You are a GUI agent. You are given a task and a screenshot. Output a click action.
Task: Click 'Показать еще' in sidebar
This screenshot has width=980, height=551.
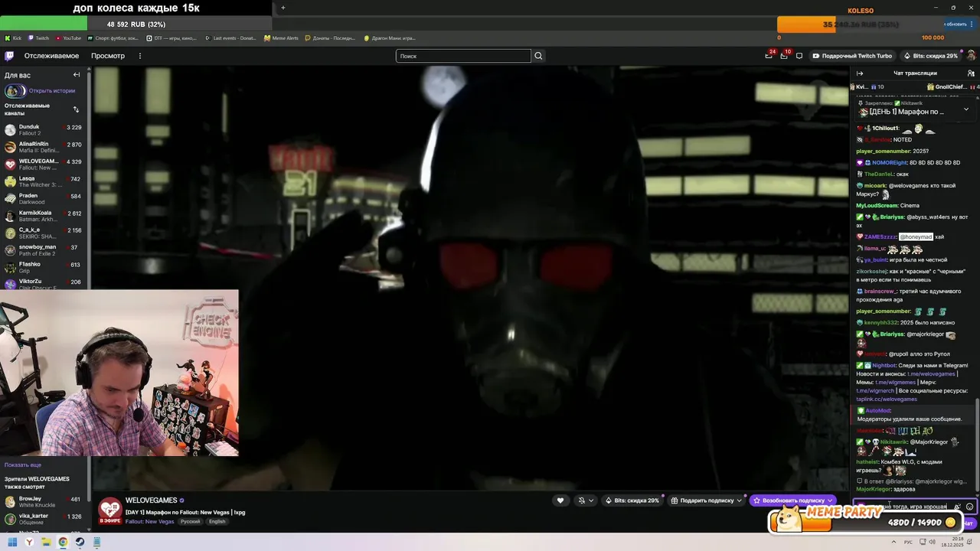[x=23, y=465]
